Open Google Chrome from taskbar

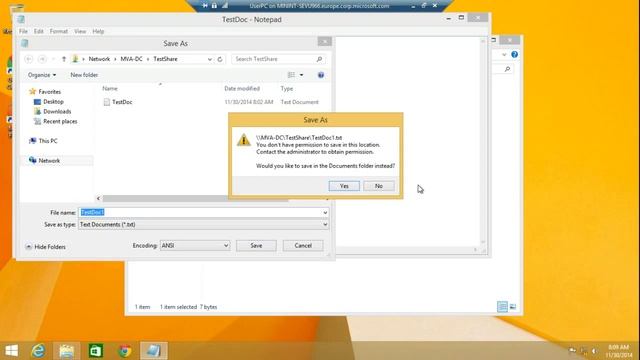pyautogui.click(x=125, y=351)
